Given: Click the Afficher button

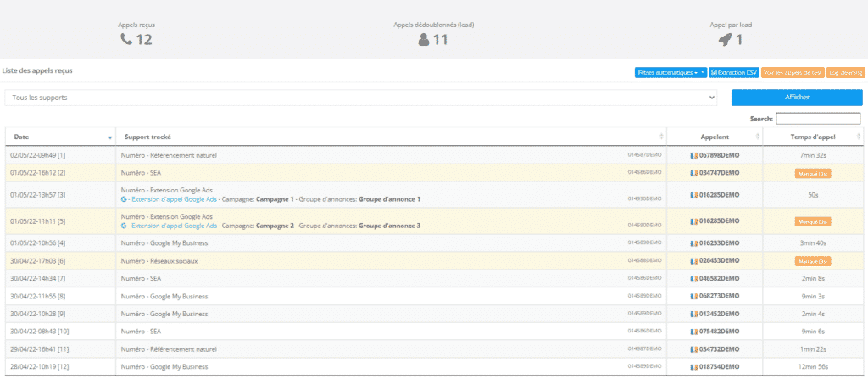Looking at the screenshot, I should [x=797, y=98].
